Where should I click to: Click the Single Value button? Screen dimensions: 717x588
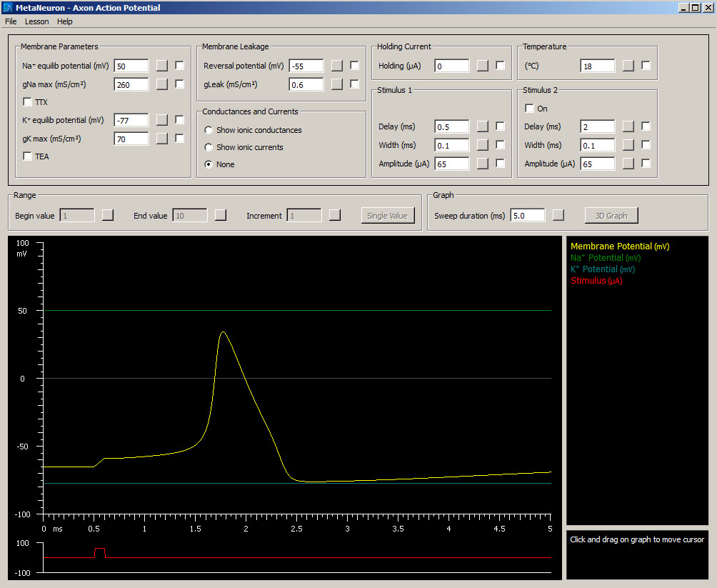click(388, 216)
